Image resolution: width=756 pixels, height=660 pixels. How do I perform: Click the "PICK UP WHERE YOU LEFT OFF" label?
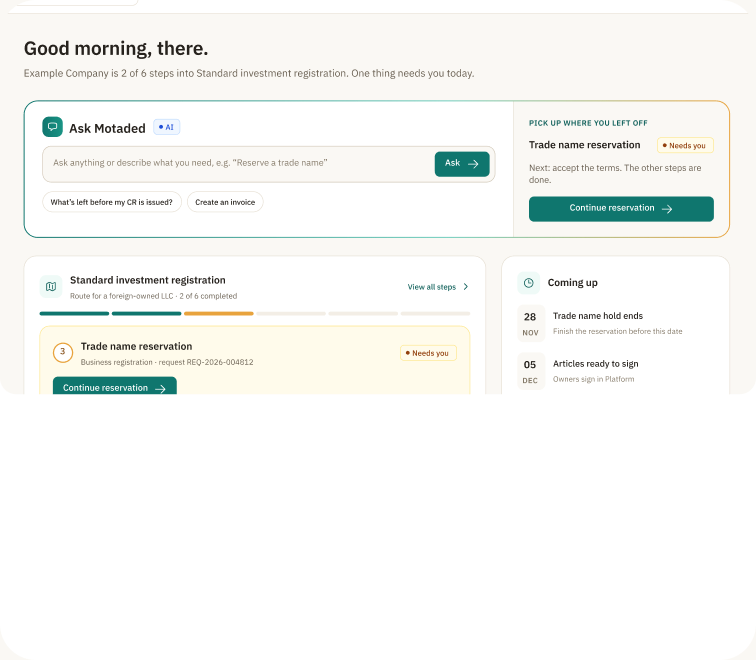point(588,123)
